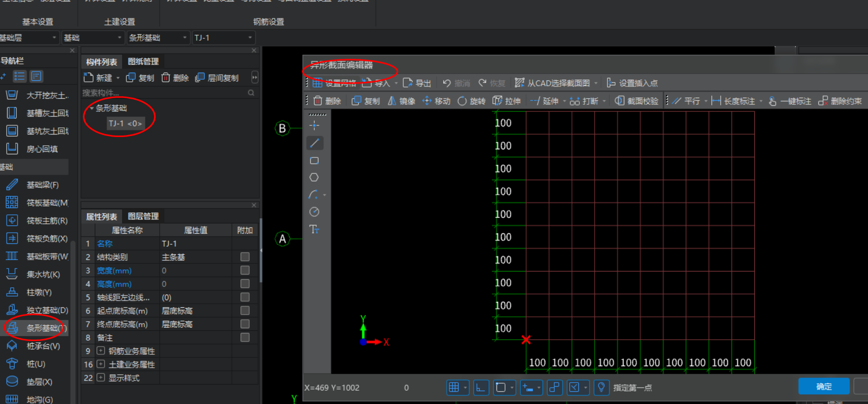
Task: Click 删除 in section editor toolbar
Action: tap(327, 101)
